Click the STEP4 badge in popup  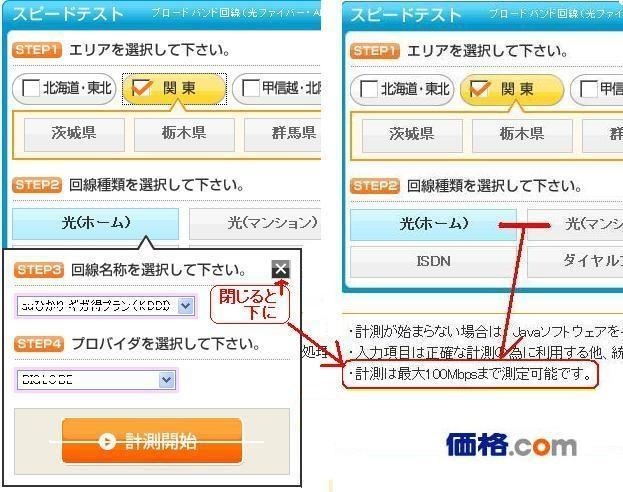click(39, 343)
